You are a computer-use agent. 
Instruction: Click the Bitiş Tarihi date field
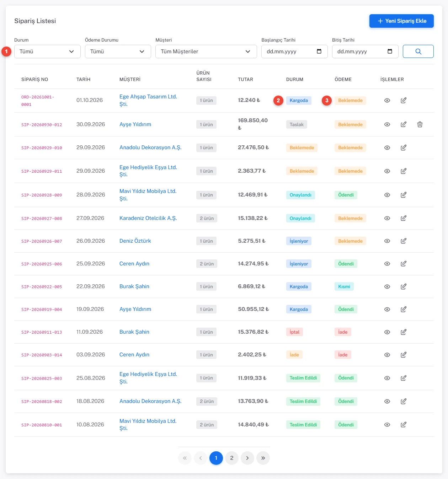(365, 52)
